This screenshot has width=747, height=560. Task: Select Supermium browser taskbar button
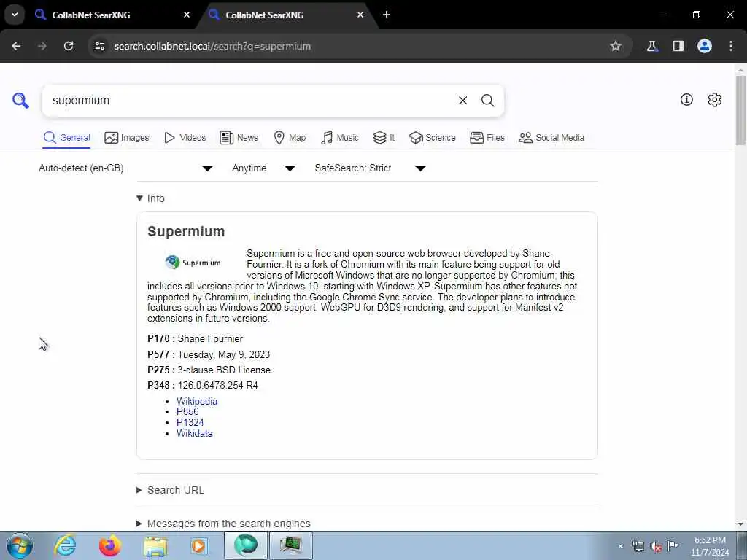pos(246,545)
